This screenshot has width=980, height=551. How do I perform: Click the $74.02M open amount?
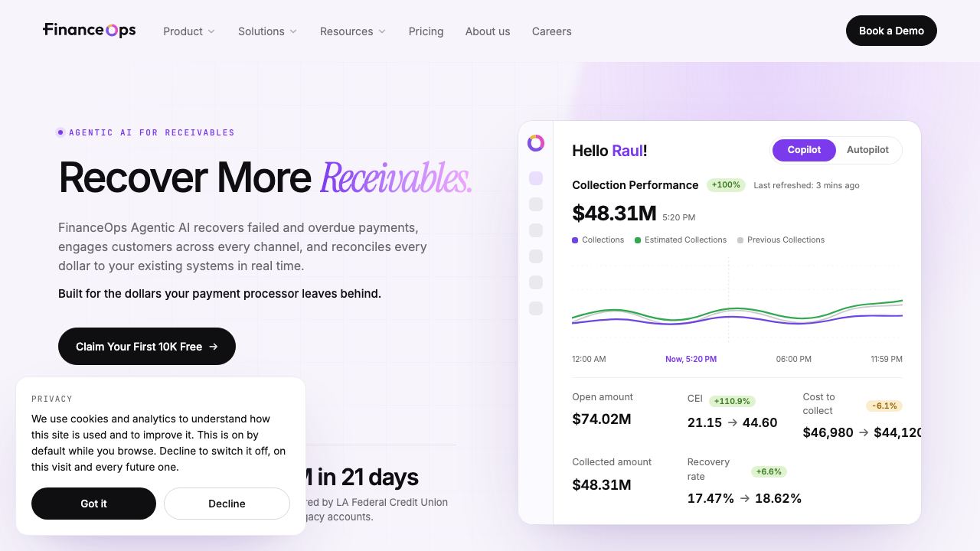tap(602, 419)
